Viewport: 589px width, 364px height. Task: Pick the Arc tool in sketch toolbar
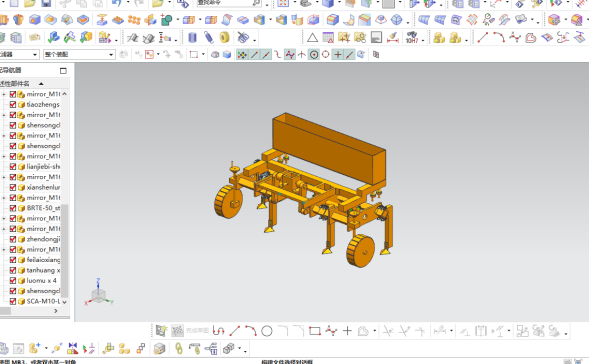click(251, 331)
